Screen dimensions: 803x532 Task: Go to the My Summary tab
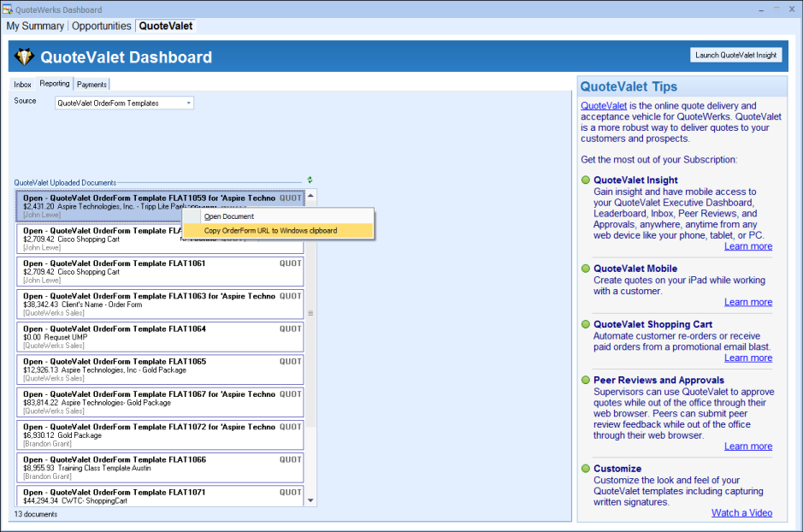(x=35, y=26)
